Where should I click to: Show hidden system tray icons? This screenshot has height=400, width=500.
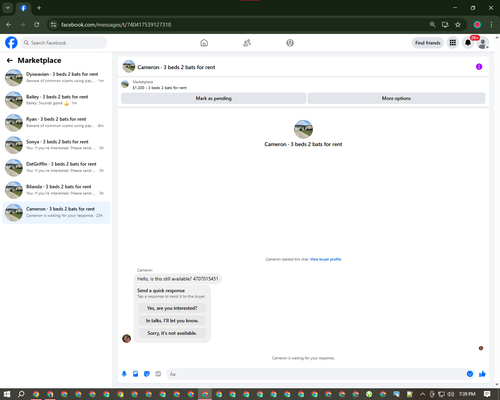[422, 394]
